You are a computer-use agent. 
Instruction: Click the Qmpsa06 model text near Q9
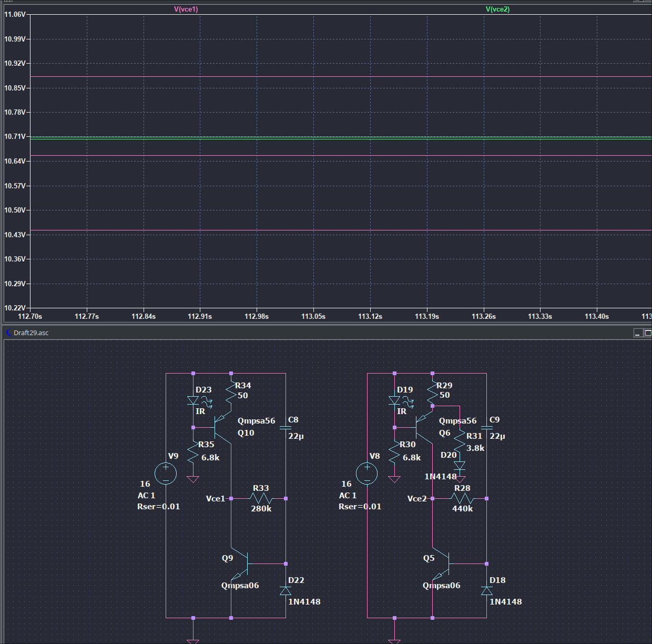[240, 586]
